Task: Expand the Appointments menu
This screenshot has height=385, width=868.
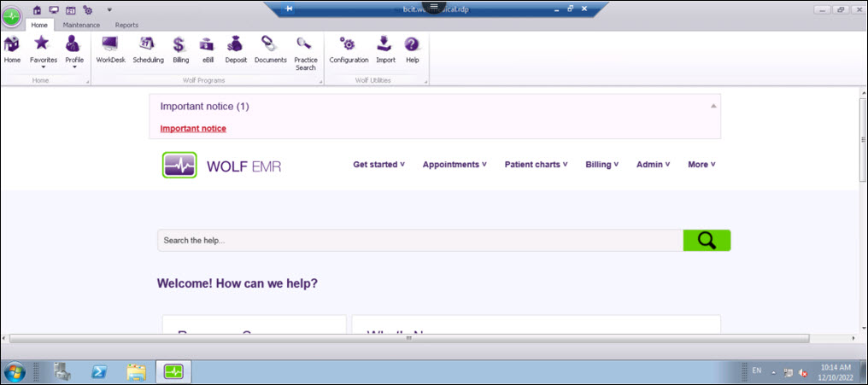Action: pyautogui.click(x=455, y=164)
